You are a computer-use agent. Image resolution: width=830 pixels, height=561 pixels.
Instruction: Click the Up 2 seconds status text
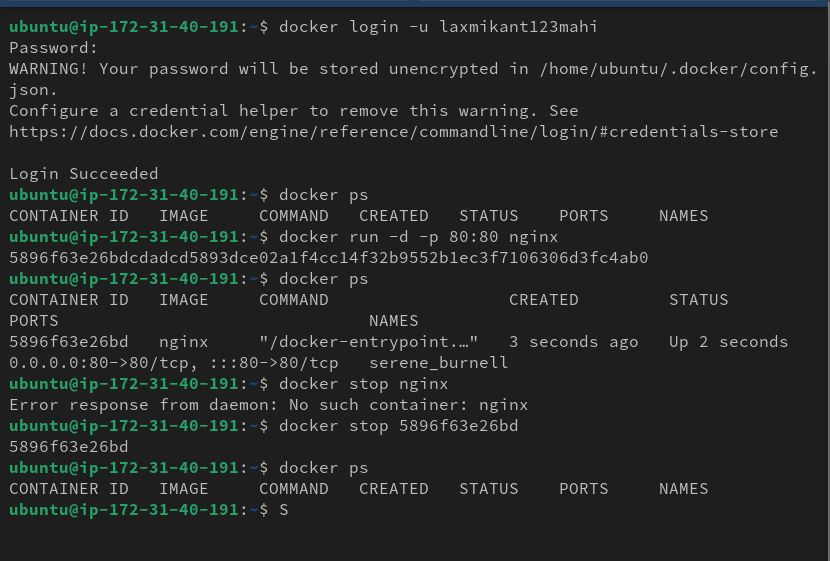pyautogui.click(x=728, y=341)
